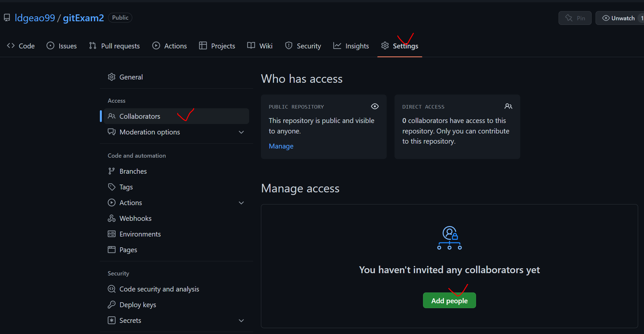Image resolution: width=644 pixels, height=334 pixels.
Task: Click the sidebar Actions play icon
Action: pyautogui.click(x=112, y=203)
